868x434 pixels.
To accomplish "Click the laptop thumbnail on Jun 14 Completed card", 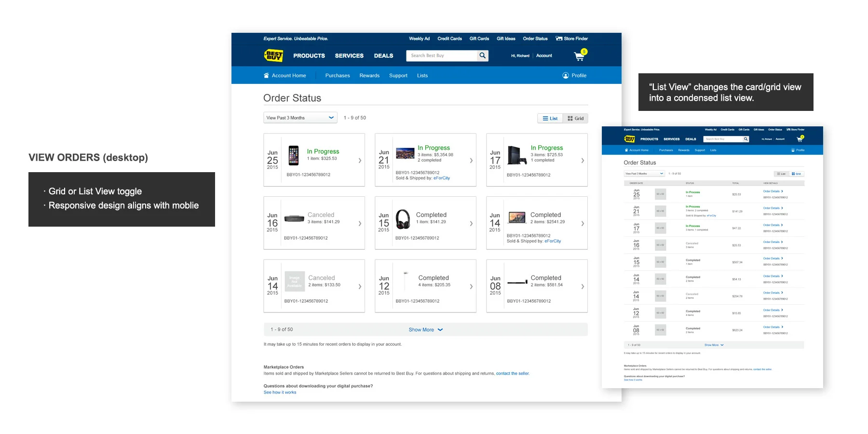I will coord(517,217).
